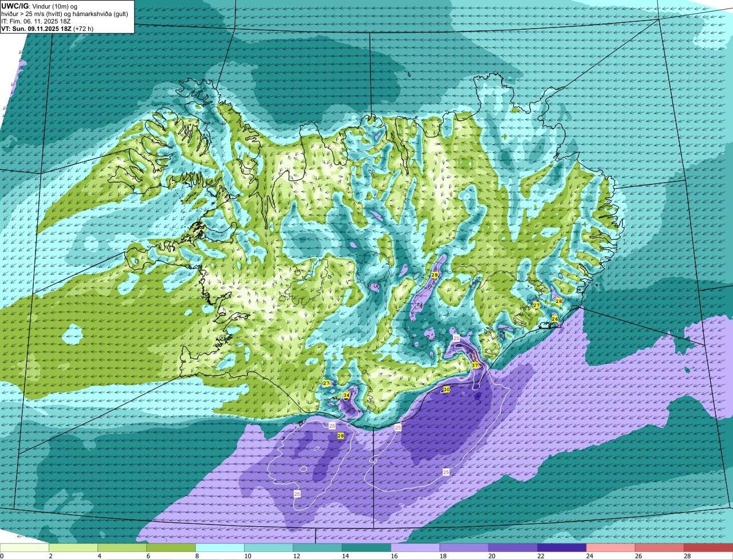
Task: Select the initial time "IT: Fim. 06. 11. 2025 18Z"
Action: click(x=35, y=21)
